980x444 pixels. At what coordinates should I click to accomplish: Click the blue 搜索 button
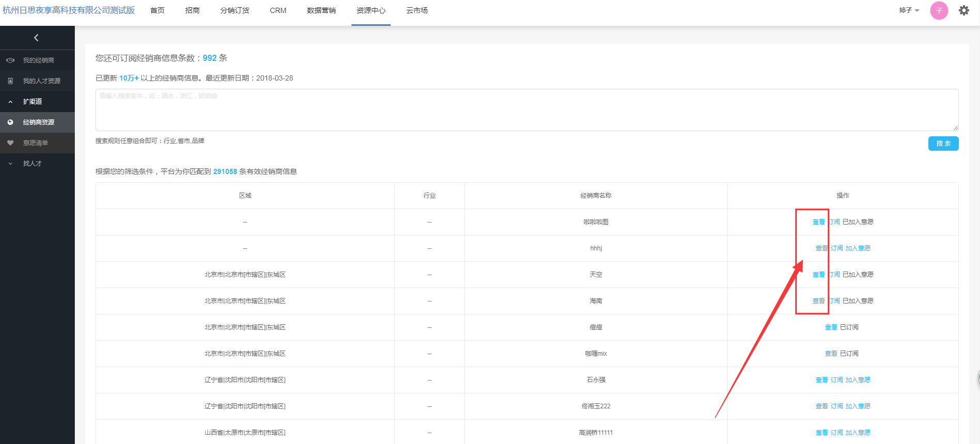[943, 144]
